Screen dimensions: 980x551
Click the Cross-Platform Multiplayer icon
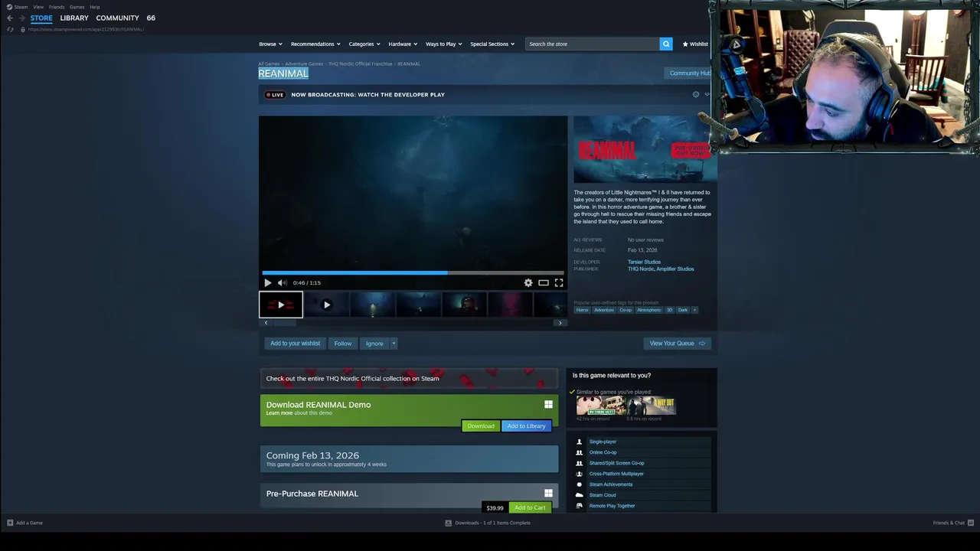579,474
